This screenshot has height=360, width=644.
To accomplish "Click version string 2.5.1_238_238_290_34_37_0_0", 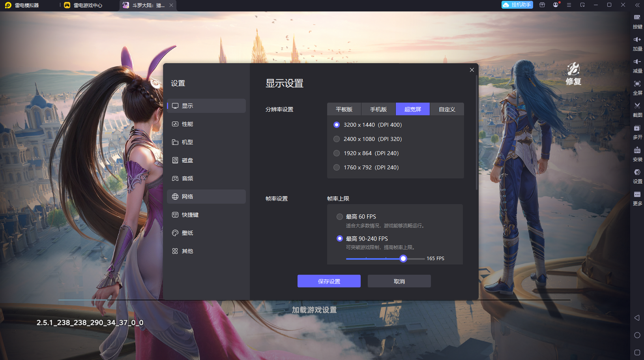I will [x=90, y=322].
